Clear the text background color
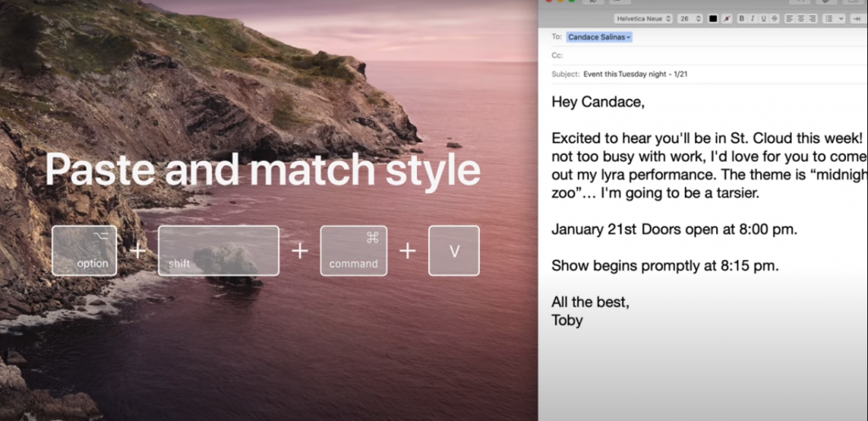Screen dimensions: 868x421 [726, 19]
